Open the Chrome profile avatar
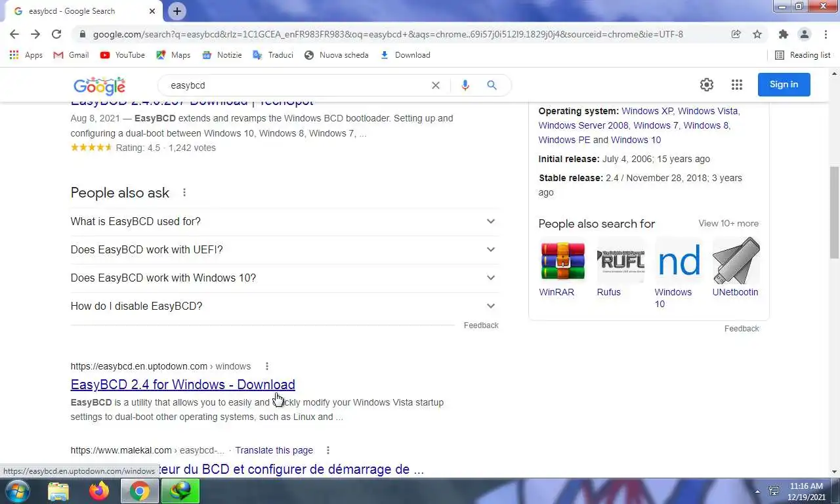 804,34
